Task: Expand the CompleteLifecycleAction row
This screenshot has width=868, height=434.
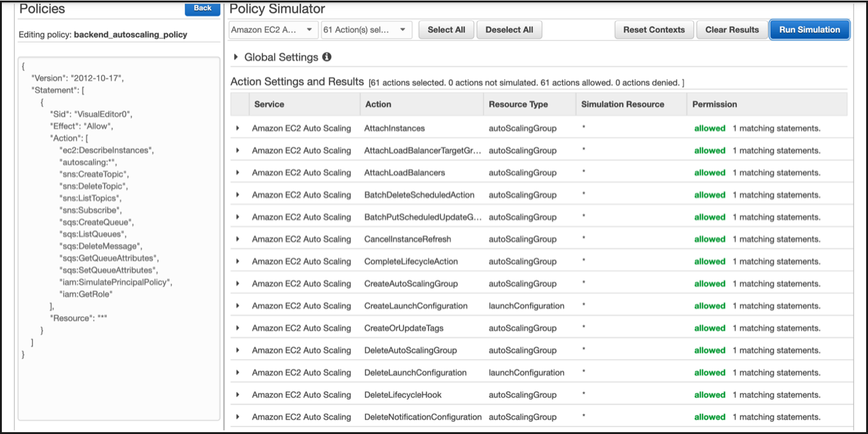Action: pos(238,262)
